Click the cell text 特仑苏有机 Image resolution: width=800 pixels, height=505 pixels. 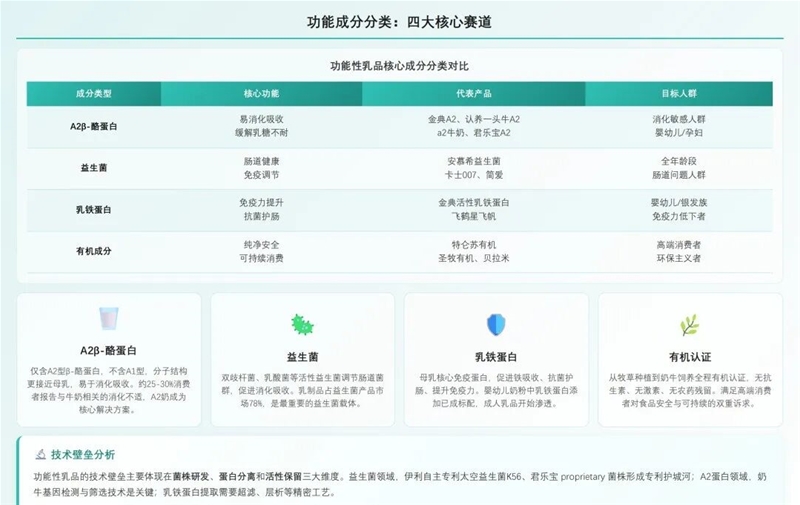473,245
